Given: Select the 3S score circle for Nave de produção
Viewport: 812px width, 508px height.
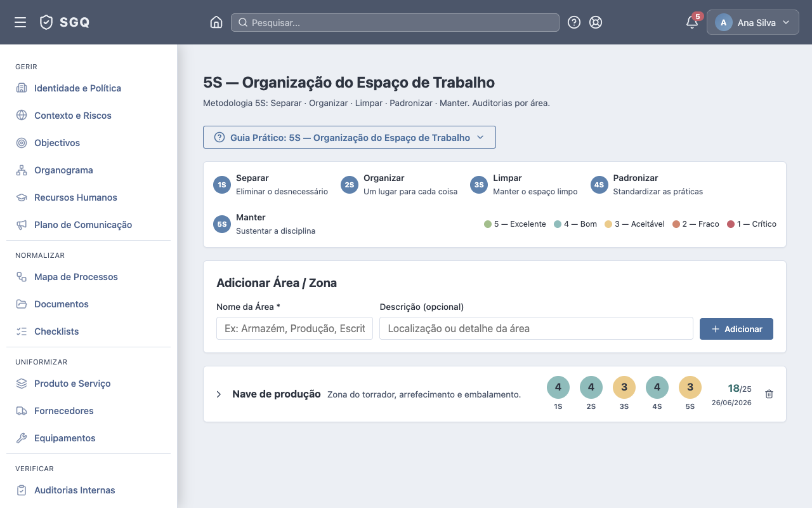Looking at the screenshot, I should [624, 387].
